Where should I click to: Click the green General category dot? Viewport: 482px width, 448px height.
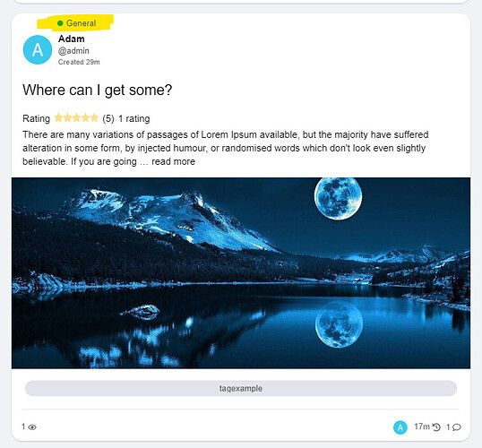pos(60,23)
